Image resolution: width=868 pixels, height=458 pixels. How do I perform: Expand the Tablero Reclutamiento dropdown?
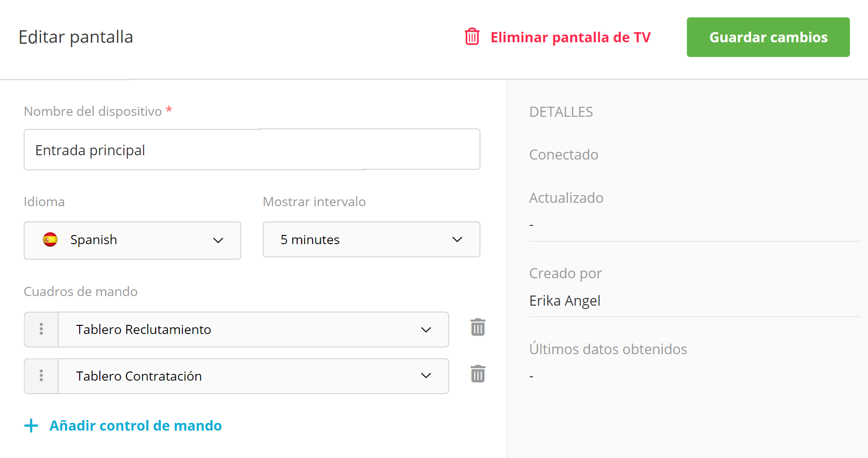[x=253, y=329]
